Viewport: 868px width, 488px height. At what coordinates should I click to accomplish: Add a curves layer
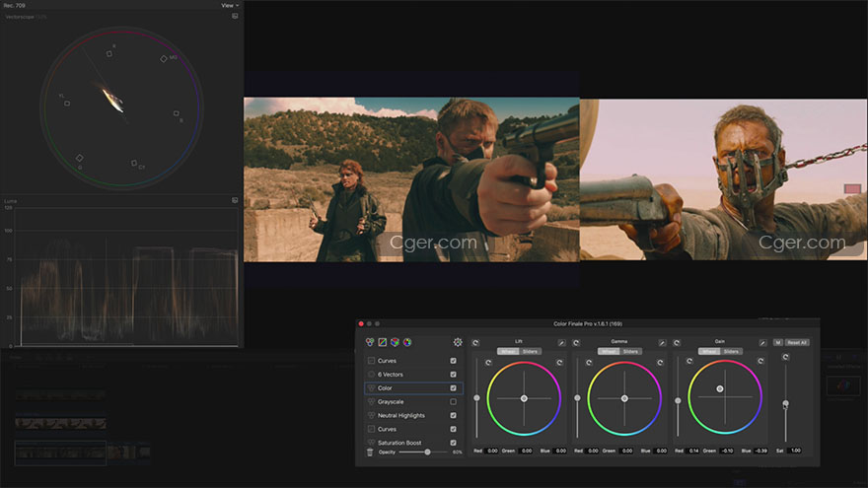click(382, 342)
